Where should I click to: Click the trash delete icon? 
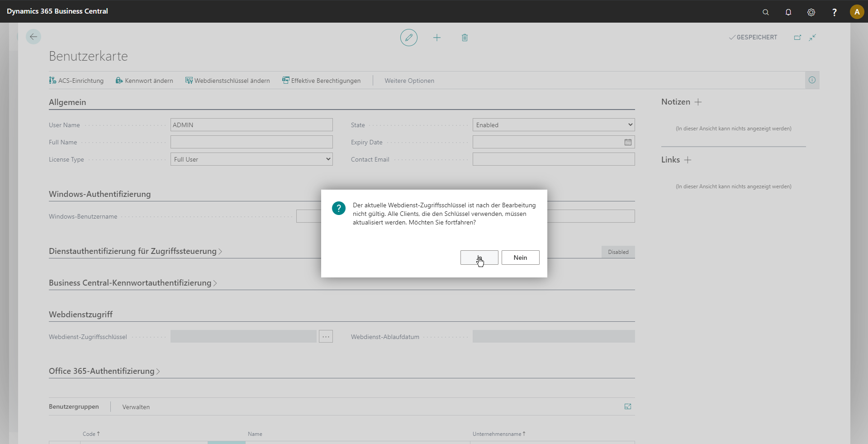[465, 38]
